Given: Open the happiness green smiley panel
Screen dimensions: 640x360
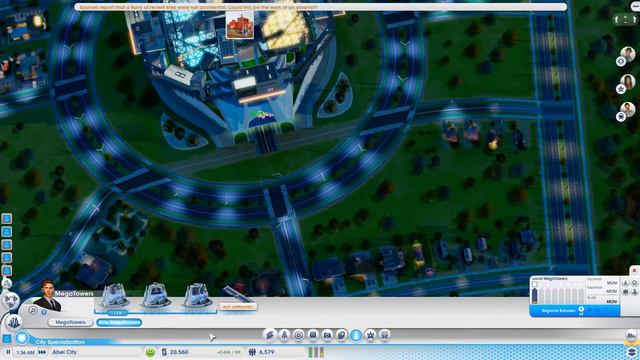Looking at the screenshot, I should tap(150, 352).
